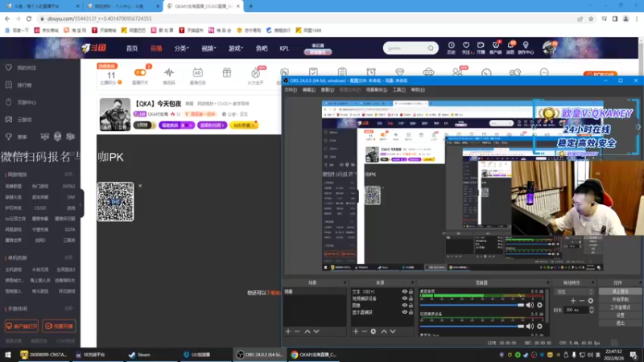Open transition properties gear in OBS
This screenshot has height=362, width=644.
[591, 301]
